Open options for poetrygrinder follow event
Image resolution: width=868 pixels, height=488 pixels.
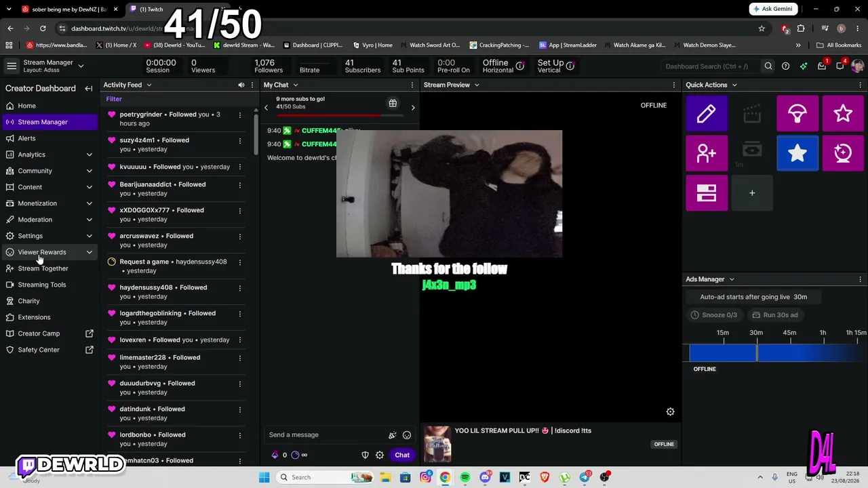coord(239,115)
